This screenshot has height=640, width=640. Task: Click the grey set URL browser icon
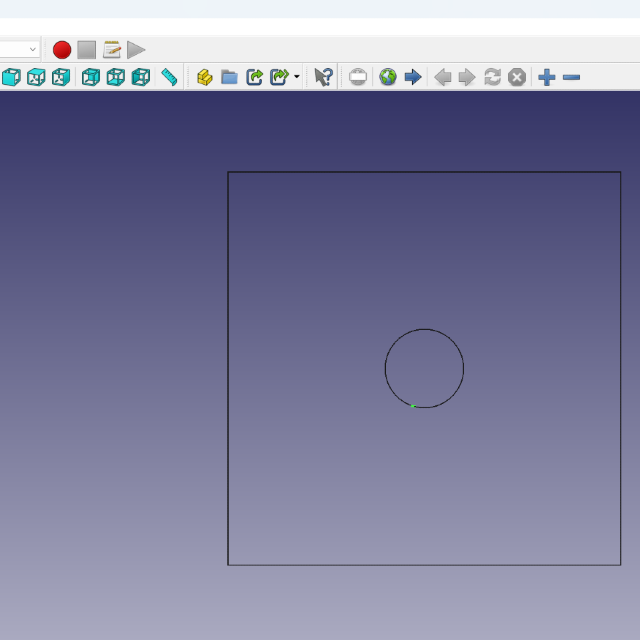coord(358,77)
